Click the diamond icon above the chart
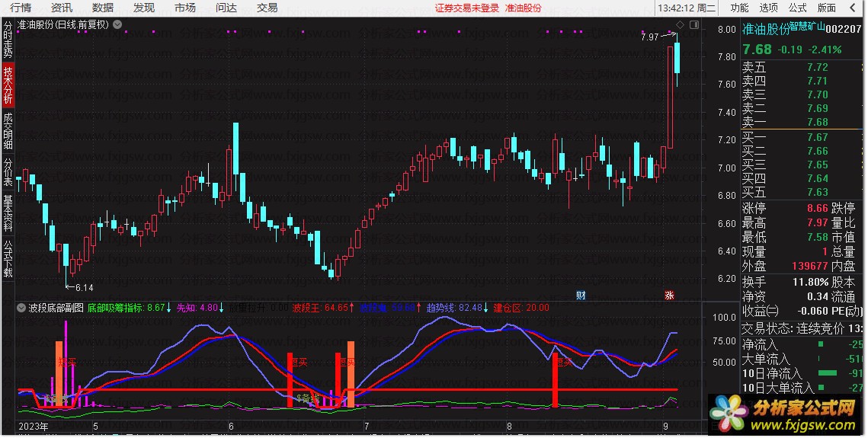The width and height of the screenshot is (868, 438). coord(680,24)
